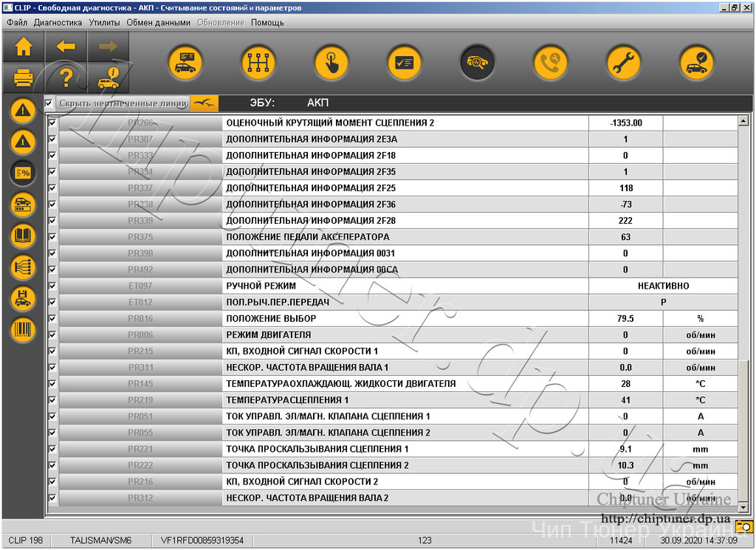Click scrollbar down arrow of parameter list
Screen dimensions: 756x550
coord(743,507)
